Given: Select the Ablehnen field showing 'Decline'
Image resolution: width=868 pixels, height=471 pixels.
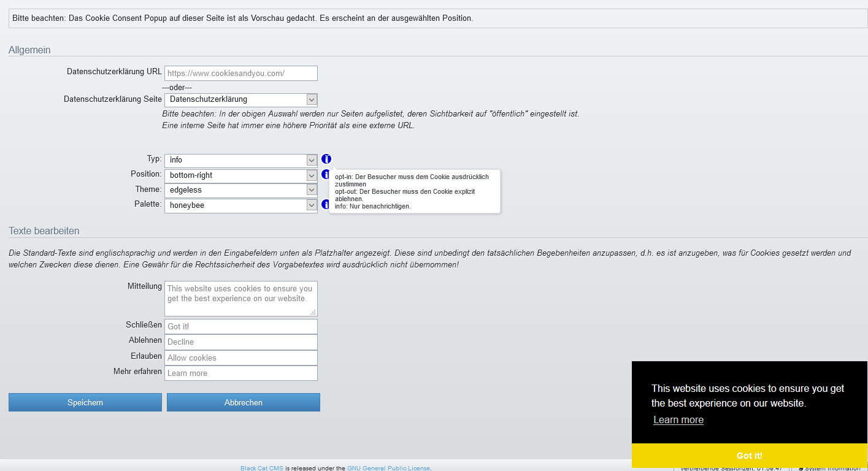Looking at the screenshot, I should pos(240,342).
